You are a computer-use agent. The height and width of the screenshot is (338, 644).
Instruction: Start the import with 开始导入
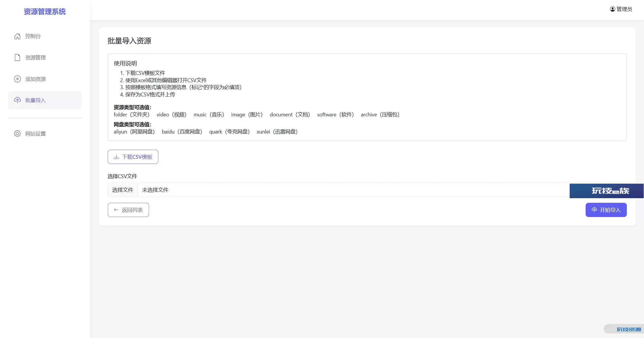click(606, 210)
